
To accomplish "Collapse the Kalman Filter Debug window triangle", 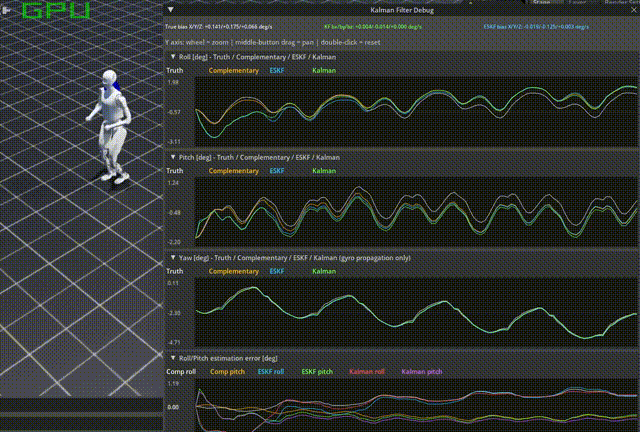I will 171,10.
